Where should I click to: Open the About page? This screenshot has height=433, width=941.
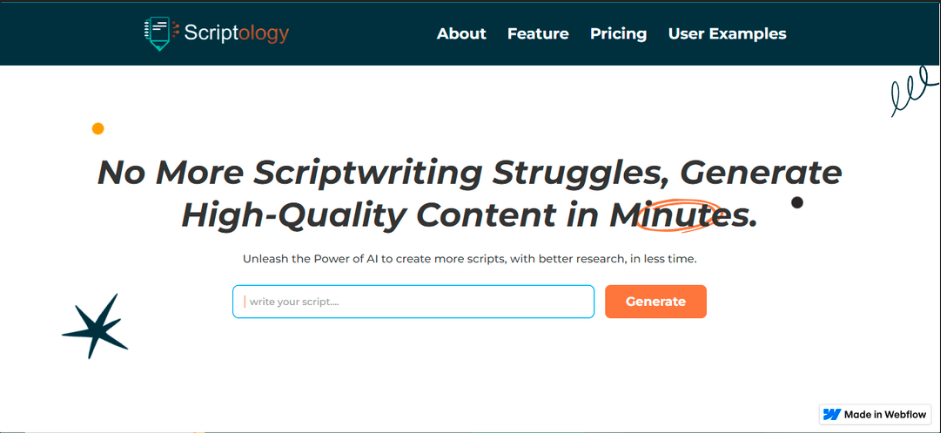(x=461, y=34)
